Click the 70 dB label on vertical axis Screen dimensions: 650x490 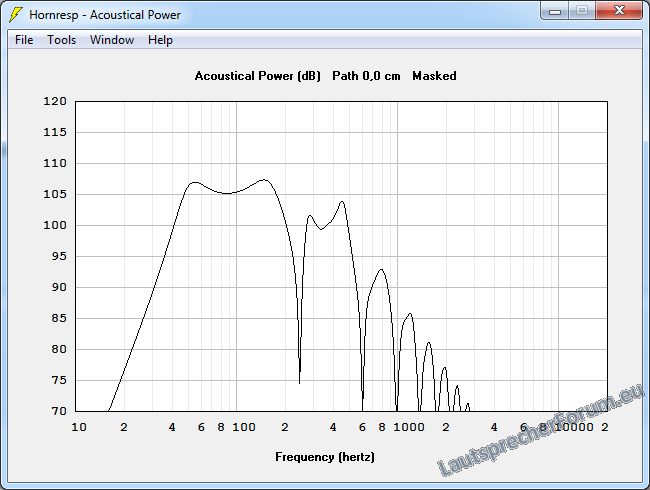click(x=59, y=411)
